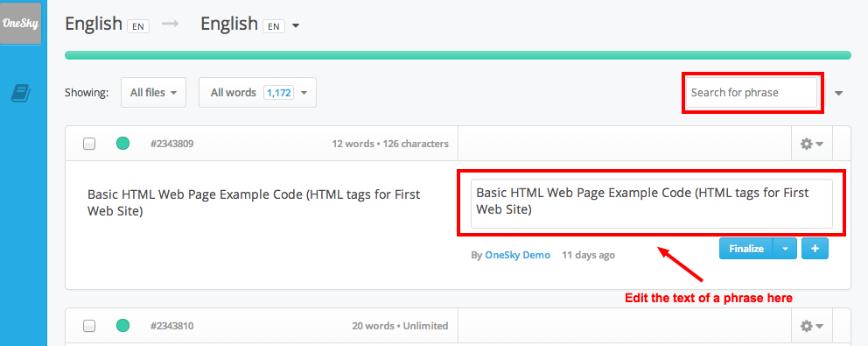Click the OneSky logo in sidebar
The width and height of the screenshot is (868, 346).
click(21, 24)
